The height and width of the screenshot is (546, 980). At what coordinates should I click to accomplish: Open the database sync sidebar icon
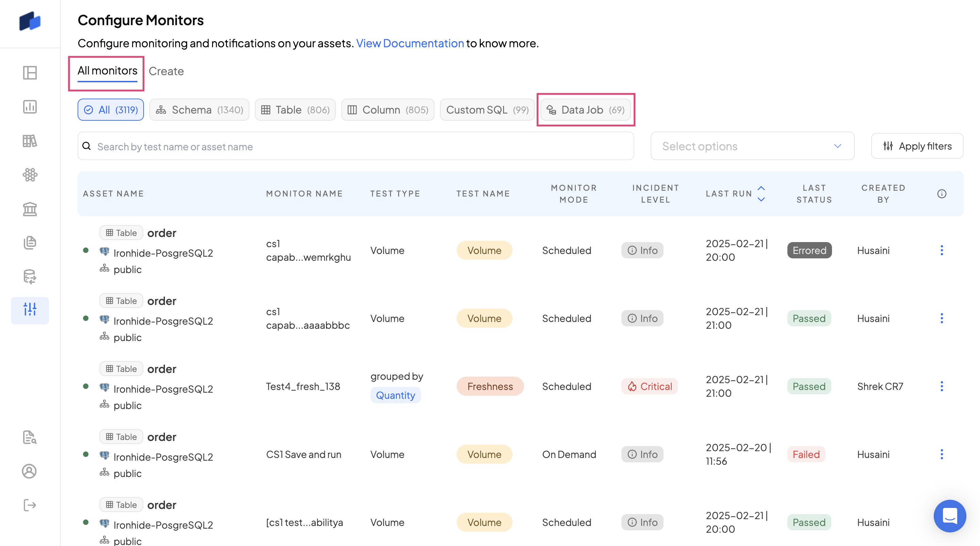pyautogui.click(x=30, y=276)
